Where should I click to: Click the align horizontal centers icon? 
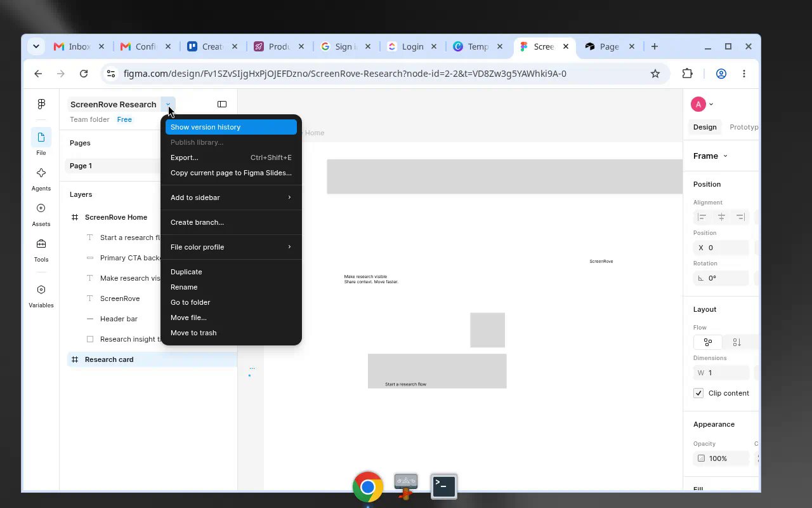(721, 217)
